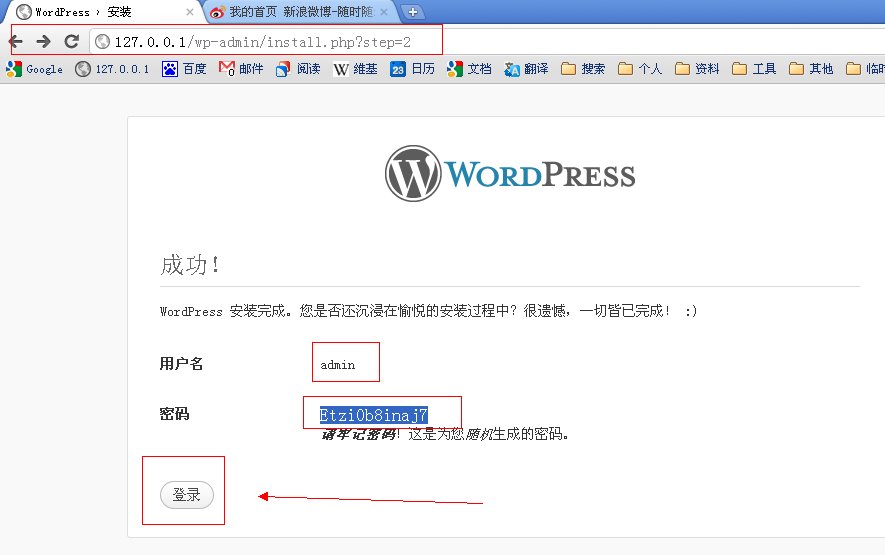The image size is (885, 555).
Task: Close the 新浪微博 tab
Action: click(x=384, y=12)
